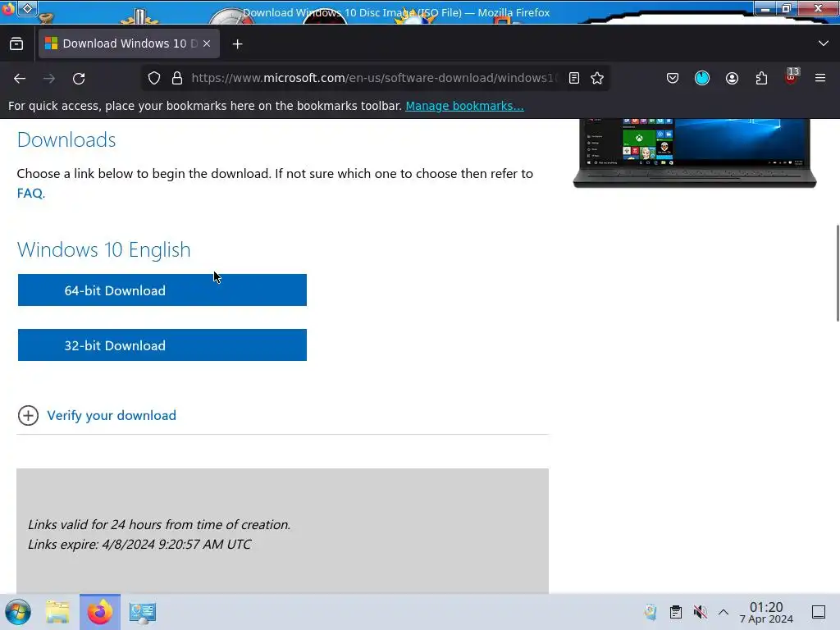Expand Verify your download plus icon
Image resolution: width=840 pixels, height=630 pixels.
pyautogui.click(x=28, y=415)
